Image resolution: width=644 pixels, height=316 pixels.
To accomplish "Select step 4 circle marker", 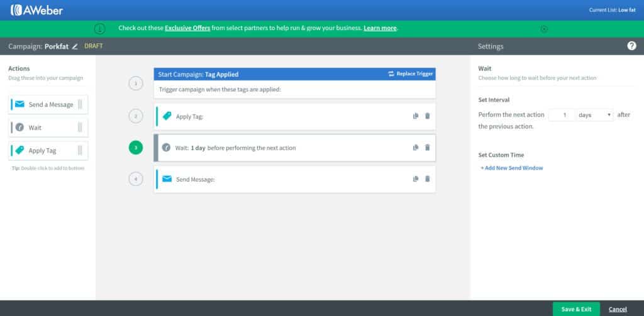I will pos(136,179).
